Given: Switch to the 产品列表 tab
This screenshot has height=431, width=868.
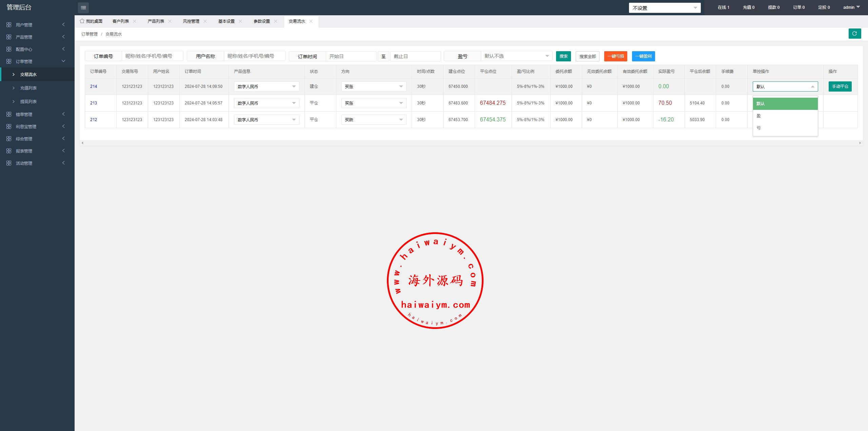Looking at the screenshot, I should coord(156,21).
